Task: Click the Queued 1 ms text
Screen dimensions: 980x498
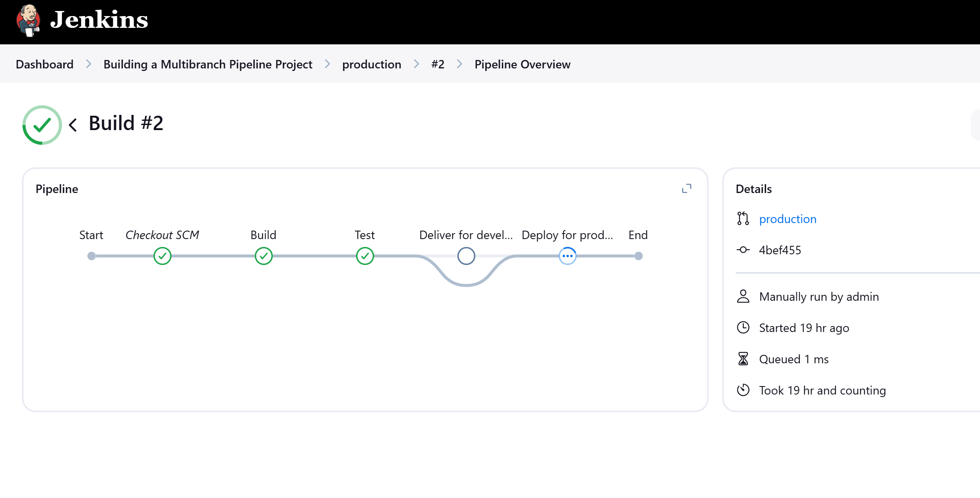Action: pos(794,359)
